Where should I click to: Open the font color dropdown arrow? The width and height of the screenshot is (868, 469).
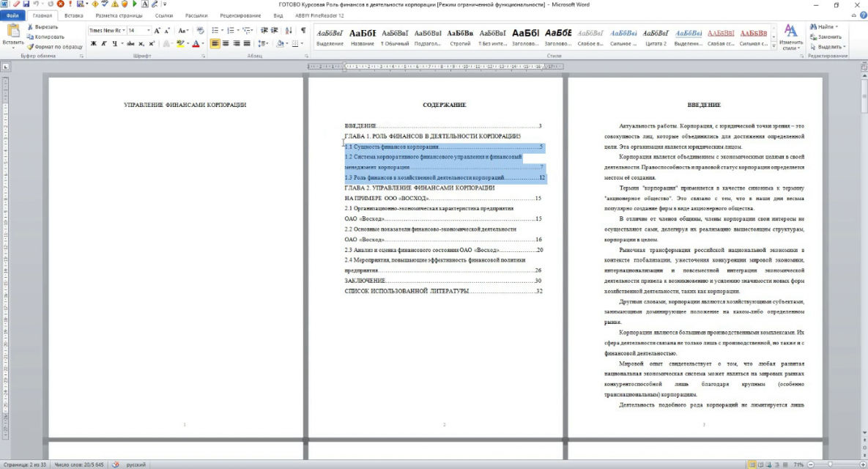(203, 43)
